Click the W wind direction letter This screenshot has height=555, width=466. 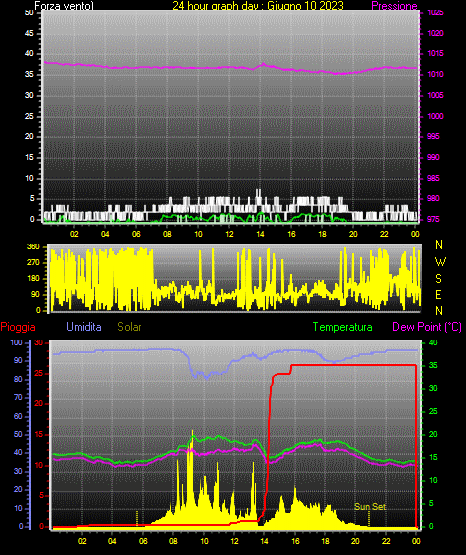coord(440,262)
